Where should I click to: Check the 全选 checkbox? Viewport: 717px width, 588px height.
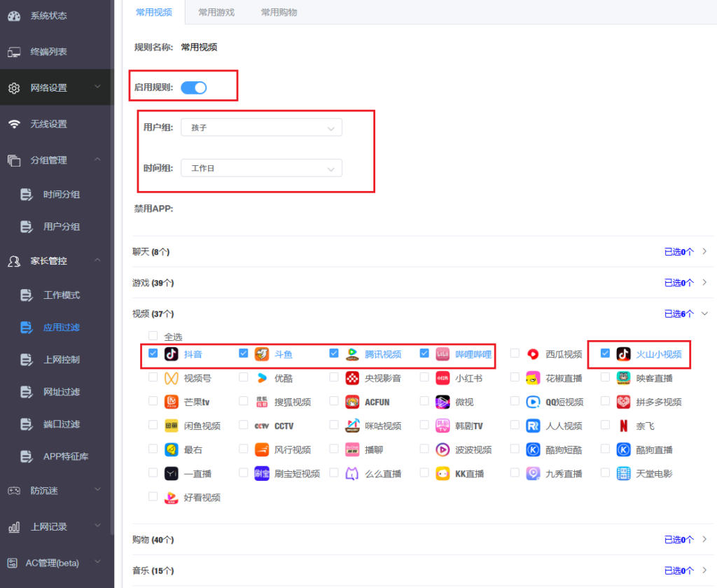[x=153, y=336]
